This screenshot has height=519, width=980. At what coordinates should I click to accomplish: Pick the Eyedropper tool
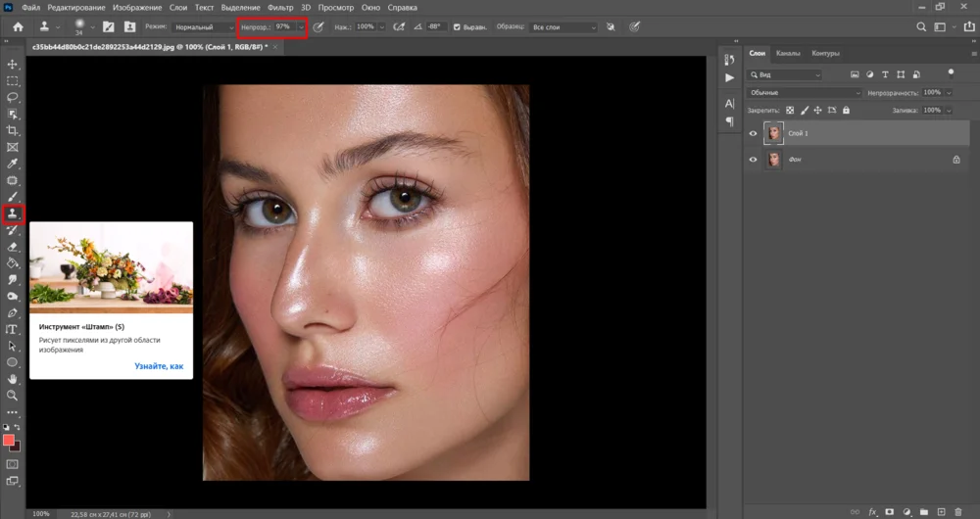tap(13, 164)
